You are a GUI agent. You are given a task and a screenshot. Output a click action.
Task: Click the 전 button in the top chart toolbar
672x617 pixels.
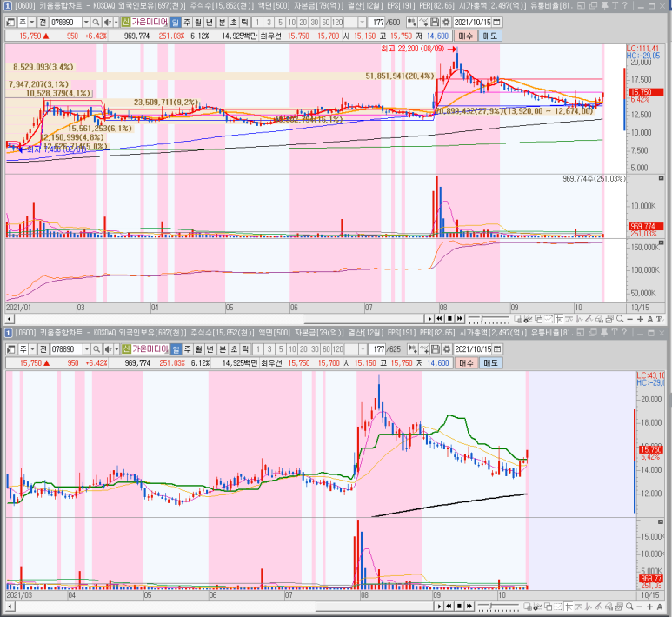click(x=43, y=23)
